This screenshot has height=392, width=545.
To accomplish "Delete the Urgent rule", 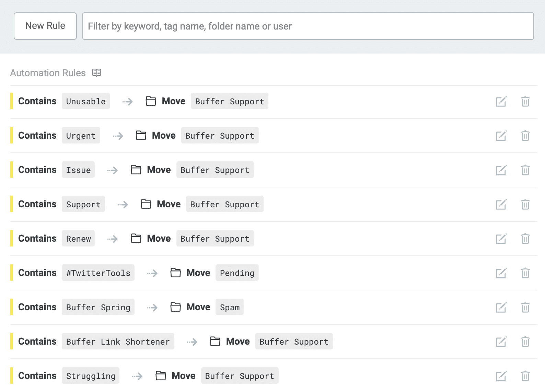I will 525,136.
